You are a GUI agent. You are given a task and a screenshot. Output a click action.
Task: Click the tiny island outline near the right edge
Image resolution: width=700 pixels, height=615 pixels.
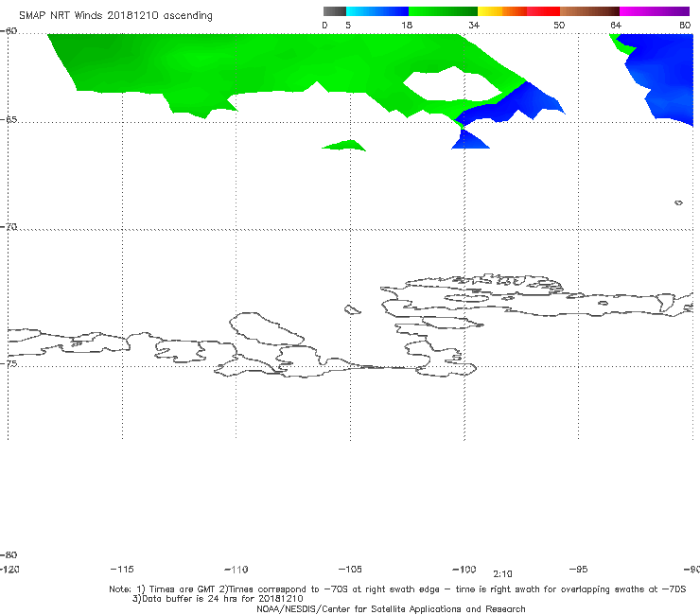[678, 202]
